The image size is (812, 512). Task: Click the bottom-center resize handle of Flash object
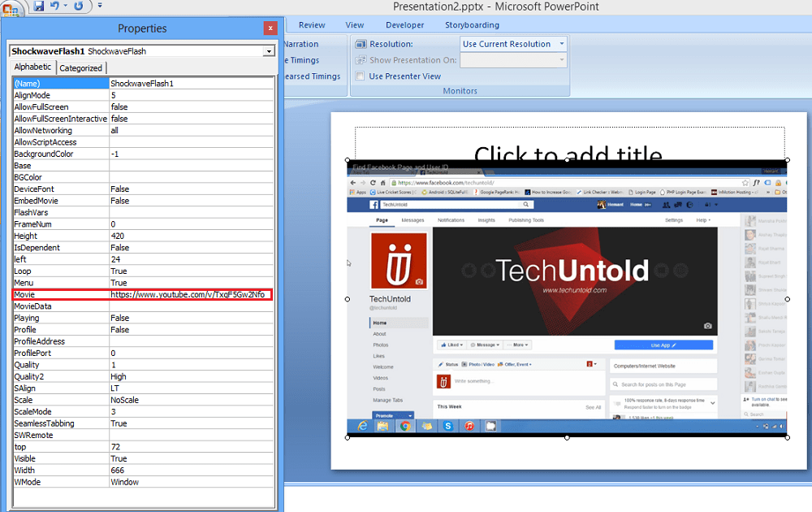click(567, 437)
